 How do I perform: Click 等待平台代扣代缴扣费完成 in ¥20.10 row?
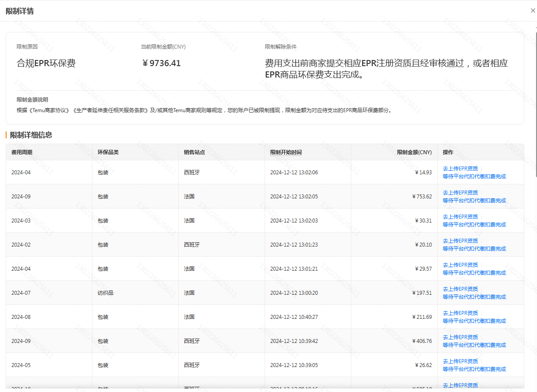[474, 249]
